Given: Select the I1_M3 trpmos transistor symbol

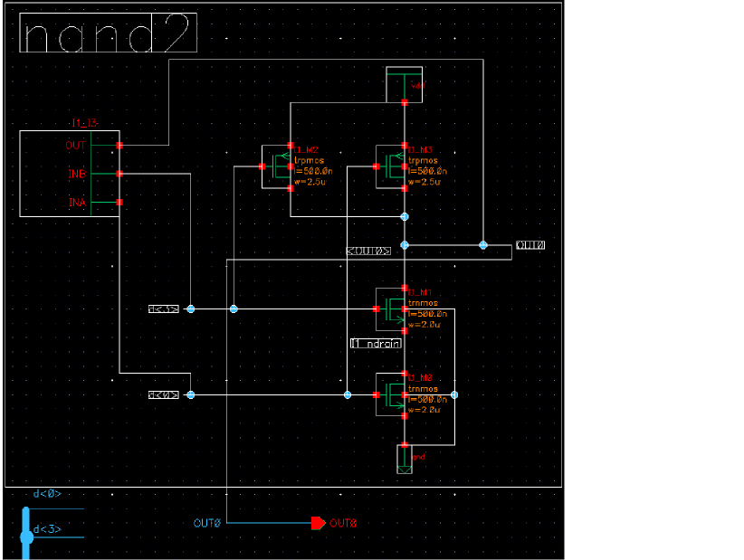Looking at the screenshot, I should tap(390, 166).
